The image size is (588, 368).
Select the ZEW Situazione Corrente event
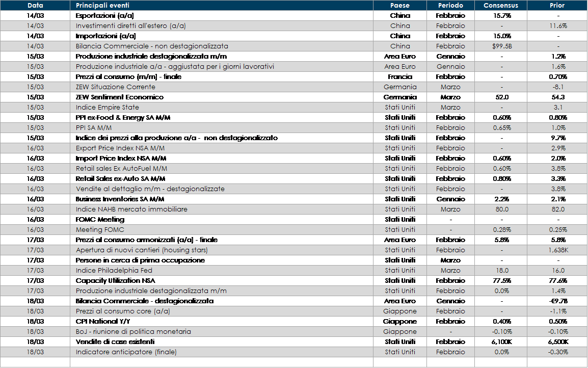pyautogui.click(x=116, y=87)
